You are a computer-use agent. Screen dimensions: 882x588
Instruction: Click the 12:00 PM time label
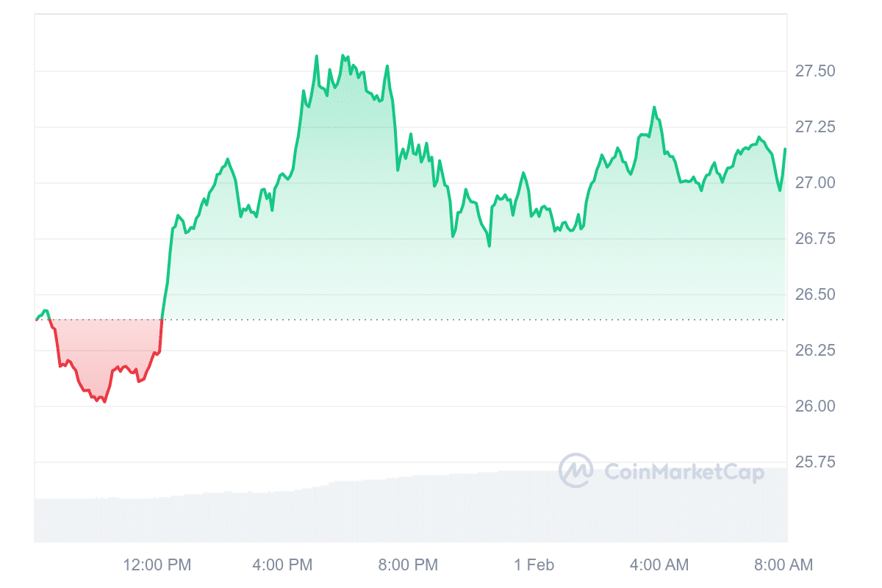pyautogui.click(x=157, y=565)
